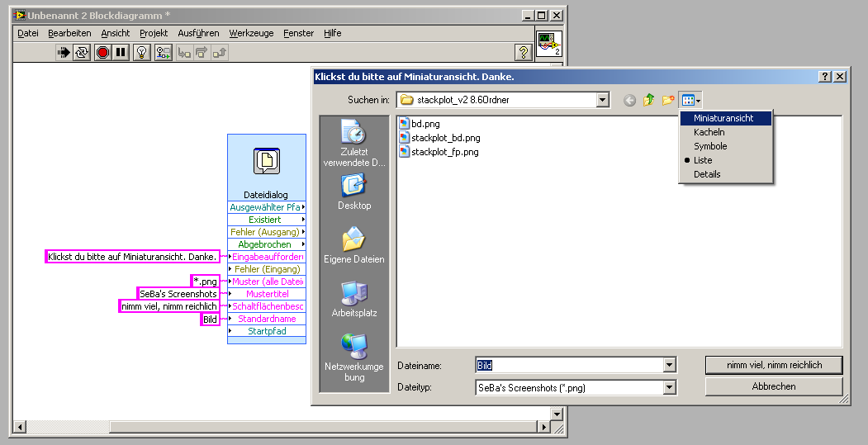Open the Hilfe menu
This screenshot has width=868, height=445.
[x=332, y=33]
